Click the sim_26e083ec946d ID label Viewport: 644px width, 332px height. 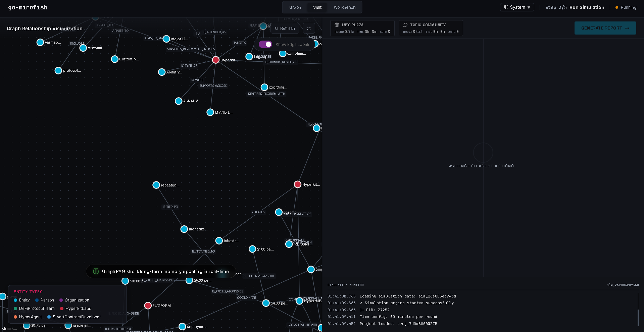pyautogui.click(x=623, y=285)
